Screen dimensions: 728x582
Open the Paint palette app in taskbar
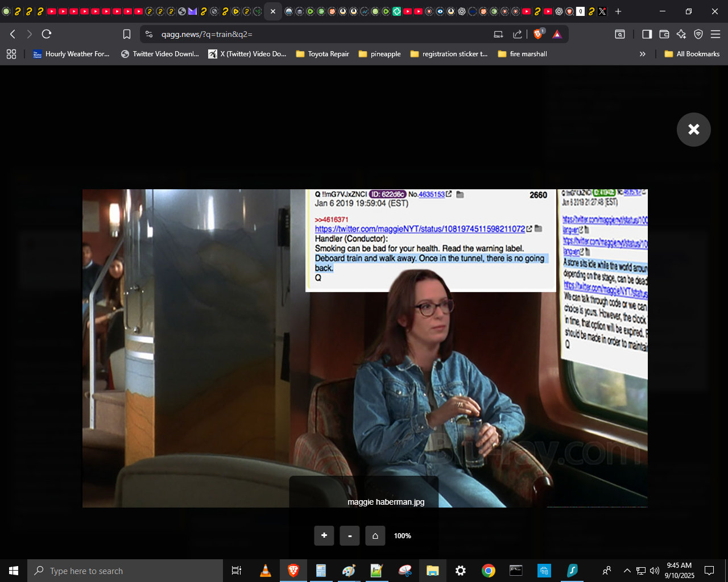point(349,571)
